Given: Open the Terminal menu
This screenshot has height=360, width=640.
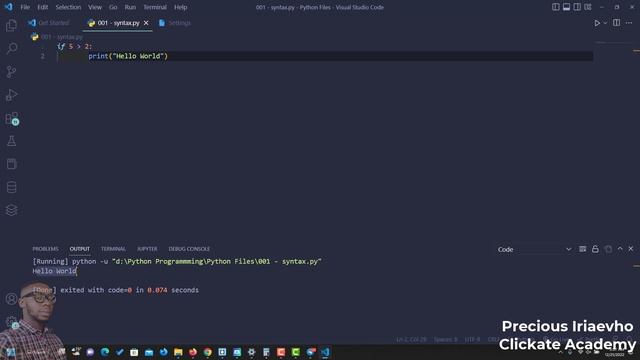Looking at the screenshot, I should [155, 7].
